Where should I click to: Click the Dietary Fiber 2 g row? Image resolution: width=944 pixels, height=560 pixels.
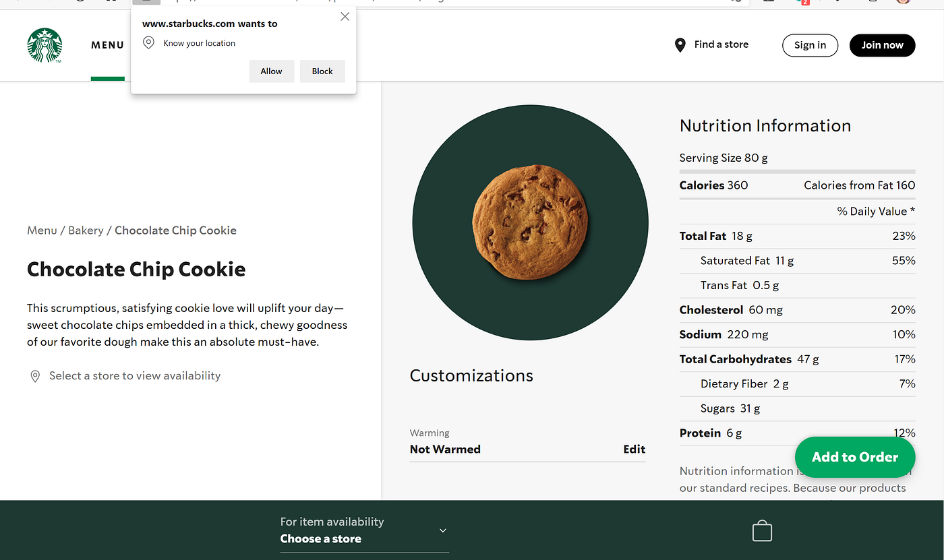coord(798,383)
